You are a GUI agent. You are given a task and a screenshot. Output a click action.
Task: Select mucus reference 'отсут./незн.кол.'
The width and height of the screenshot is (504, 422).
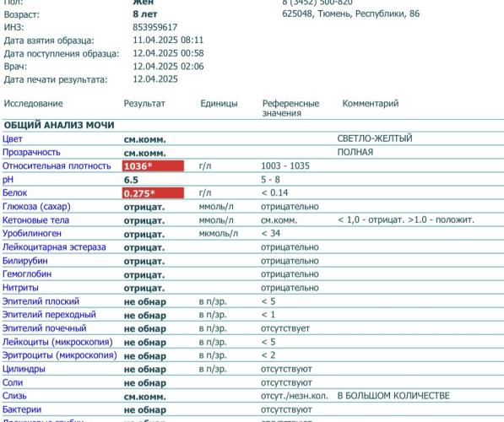[x=295, y=396]
